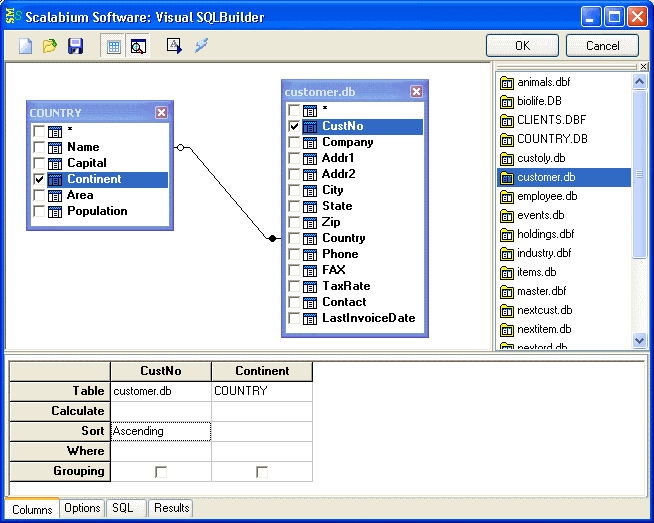
Task: Click the OK button
Action: [522, 45]
